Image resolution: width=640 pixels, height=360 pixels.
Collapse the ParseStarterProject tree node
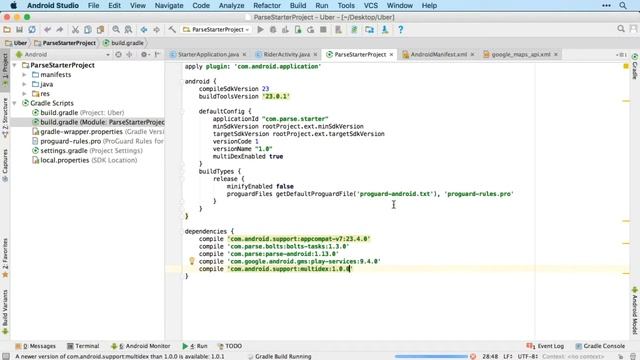[x=15, y=65]
